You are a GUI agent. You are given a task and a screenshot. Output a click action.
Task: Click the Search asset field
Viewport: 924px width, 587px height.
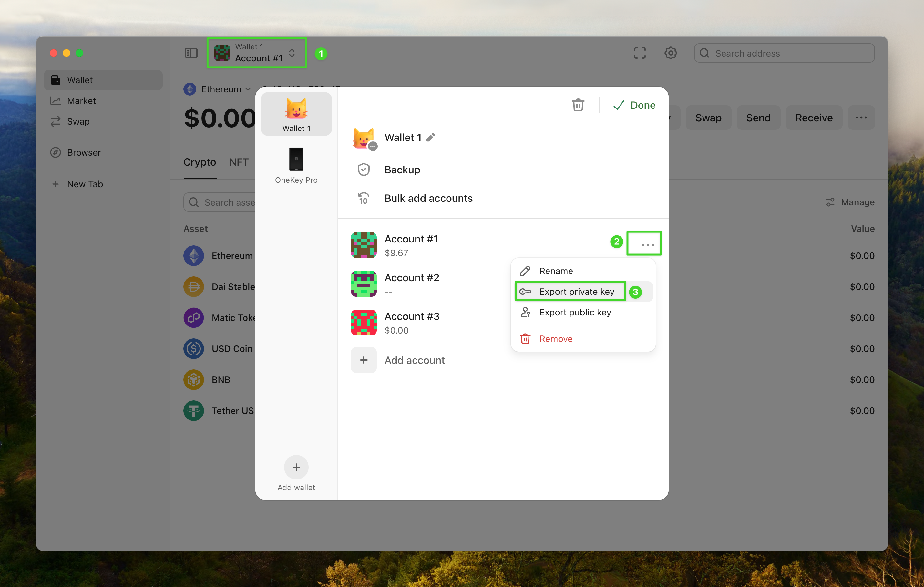[x=220, y=202]
